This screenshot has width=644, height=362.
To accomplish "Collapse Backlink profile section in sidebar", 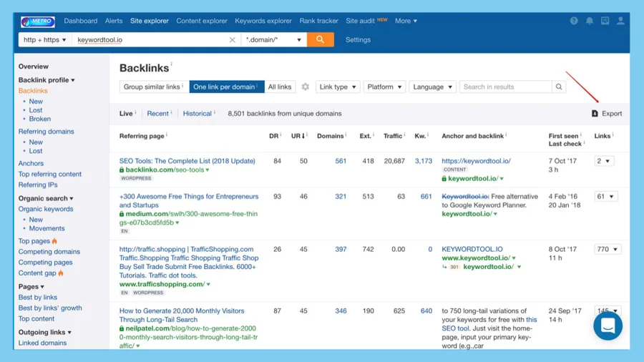I will [47, 80].
